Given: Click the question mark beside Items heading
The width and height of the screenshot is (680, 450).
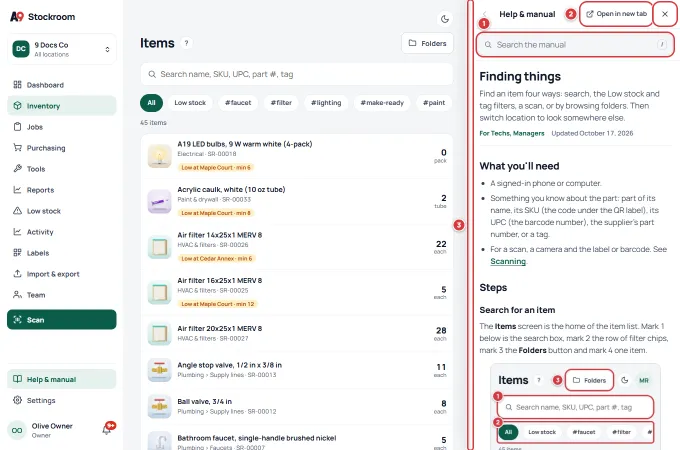Looking at the screenshot, I should point(186,43).
